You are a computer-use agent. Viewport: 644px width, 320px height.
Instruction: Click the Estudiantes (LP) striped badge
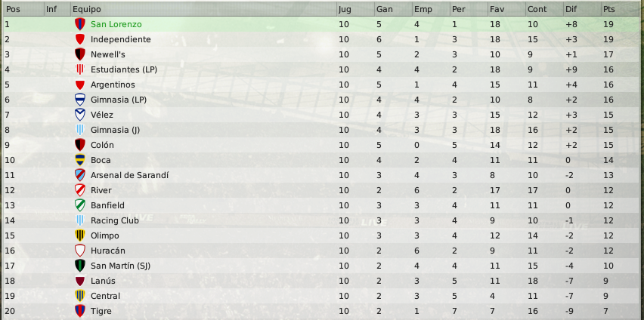point(79,69)
